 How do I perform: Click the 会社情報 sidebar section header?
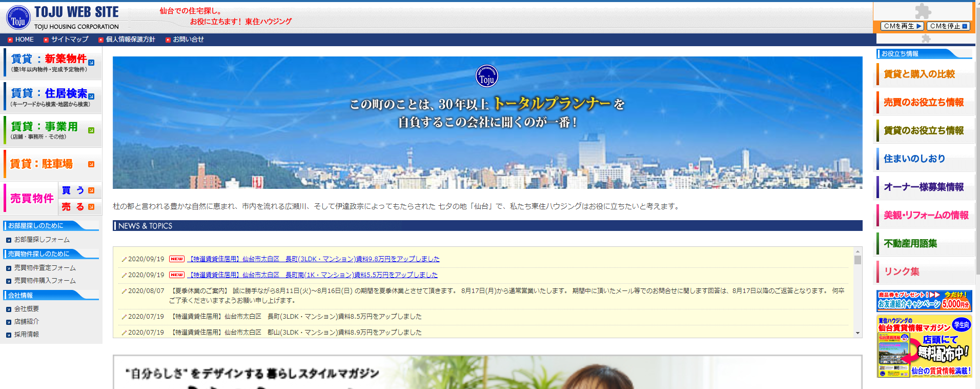pyautogui.click(x=51, y=295)
